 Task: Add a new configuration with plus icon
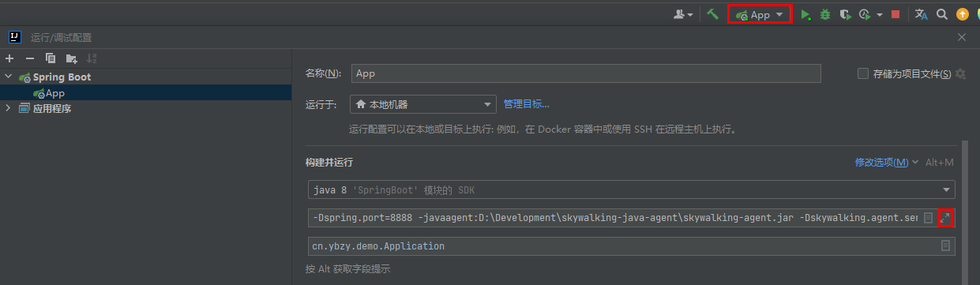point(9,58)
